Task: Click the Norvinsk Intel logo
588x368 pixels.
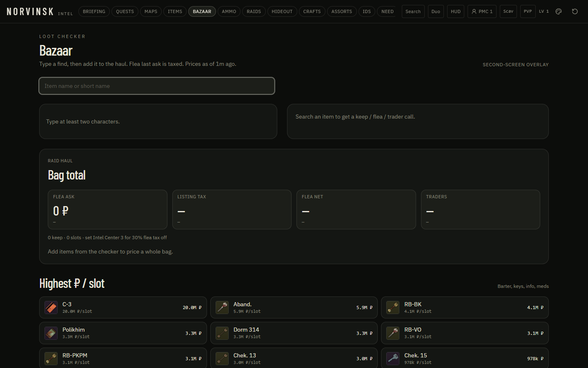Action: [40, 11]
